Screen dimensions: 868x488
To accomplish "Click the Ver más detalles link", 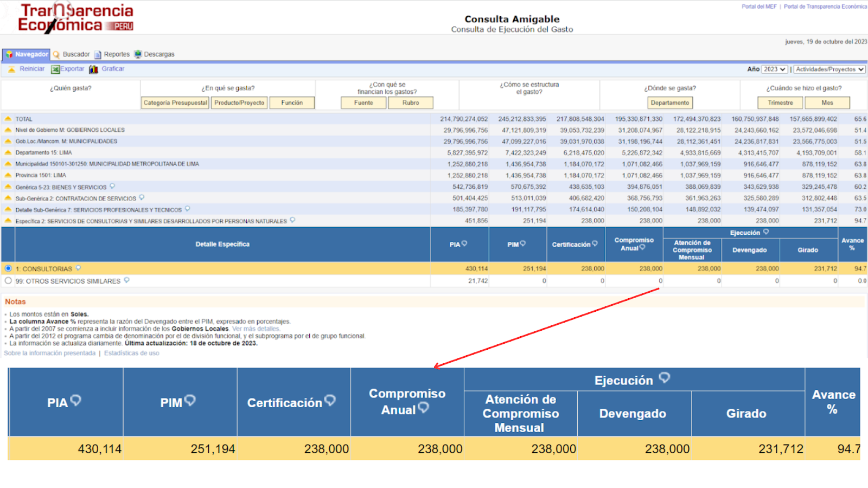I will coord(256,329).
